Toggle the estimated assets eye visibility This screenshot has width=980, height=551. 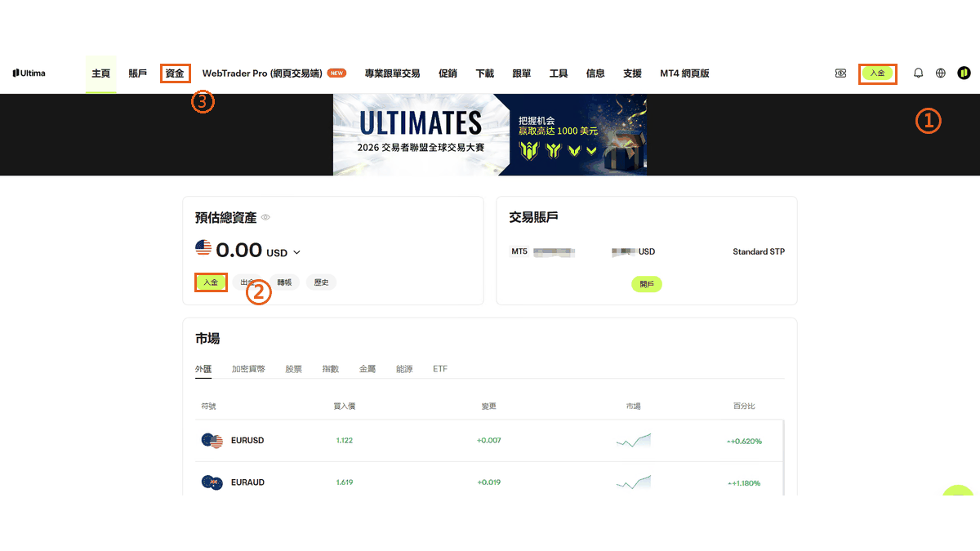pos(265,218)
